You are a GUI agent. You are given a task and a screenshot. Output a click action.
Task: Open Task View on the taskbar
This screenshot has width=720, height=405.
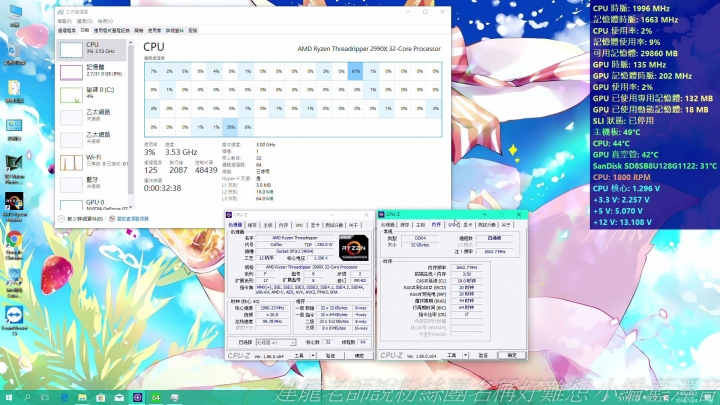click(x=45, y=397)
